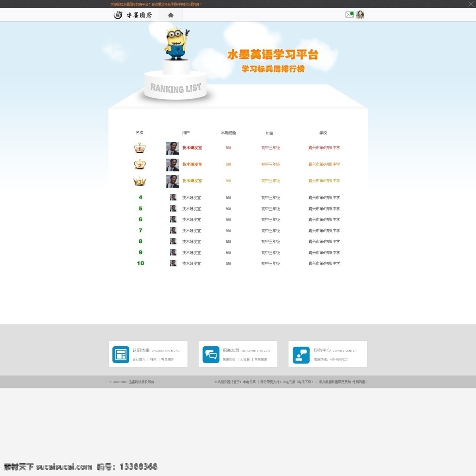476x476 pixels.
Task: Open rank 2 user's avatar photo
Action: coord(173,165)
